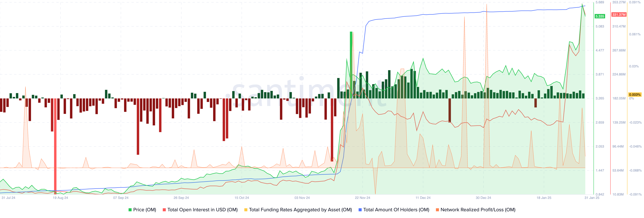Hide Network Realized Profit/Loss (OM) series
The image size is (644, 218).
(478, 210)
